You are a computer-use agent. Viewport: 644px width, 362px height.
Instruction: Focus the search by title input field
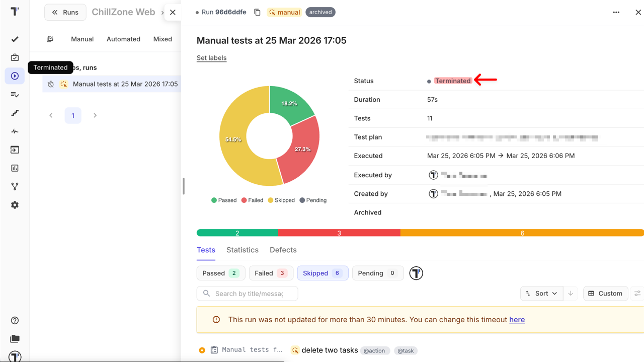pos(249,293)
